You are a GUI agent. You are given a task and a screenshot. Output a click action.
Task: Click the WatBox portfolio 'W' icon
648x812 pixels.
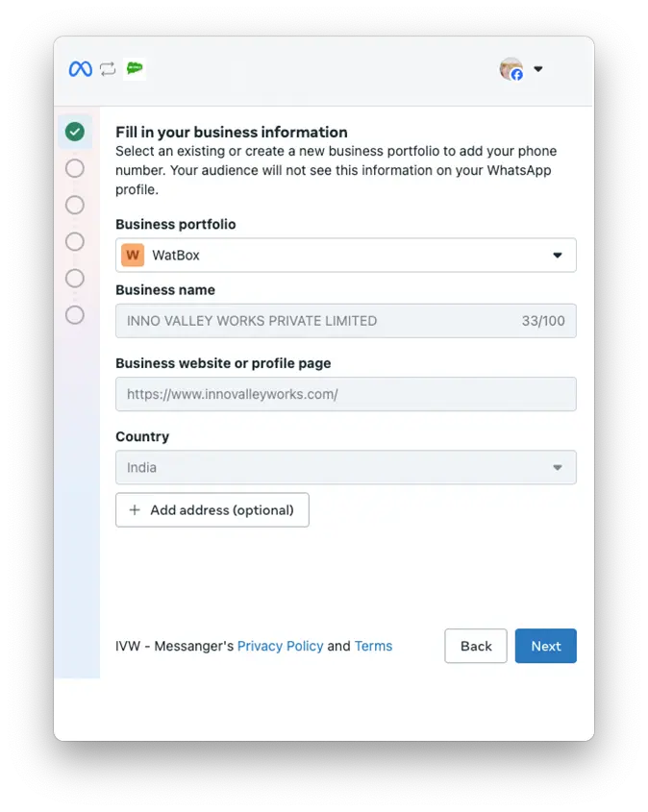tap(134, 255)
